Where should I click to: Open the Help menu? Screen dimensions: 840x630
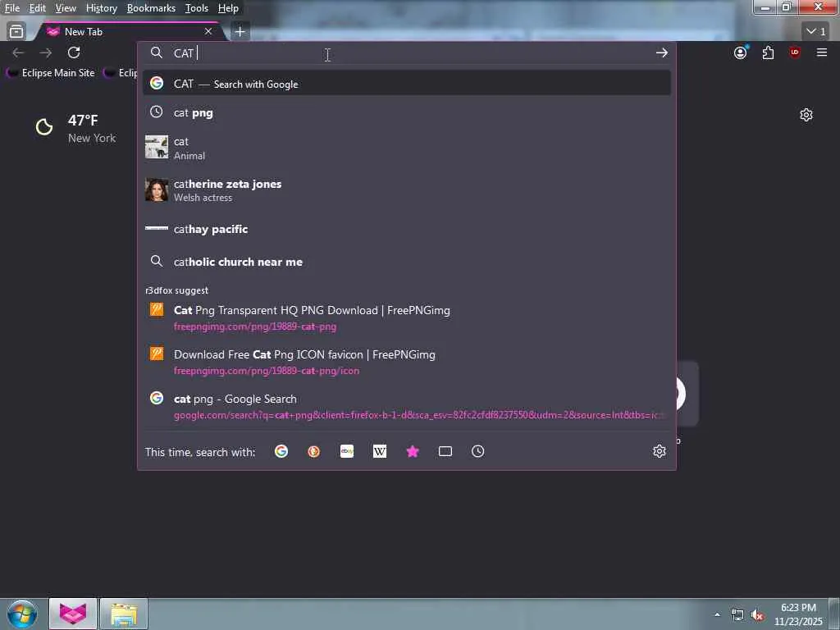pyautogui.click(x=228, y=8)
